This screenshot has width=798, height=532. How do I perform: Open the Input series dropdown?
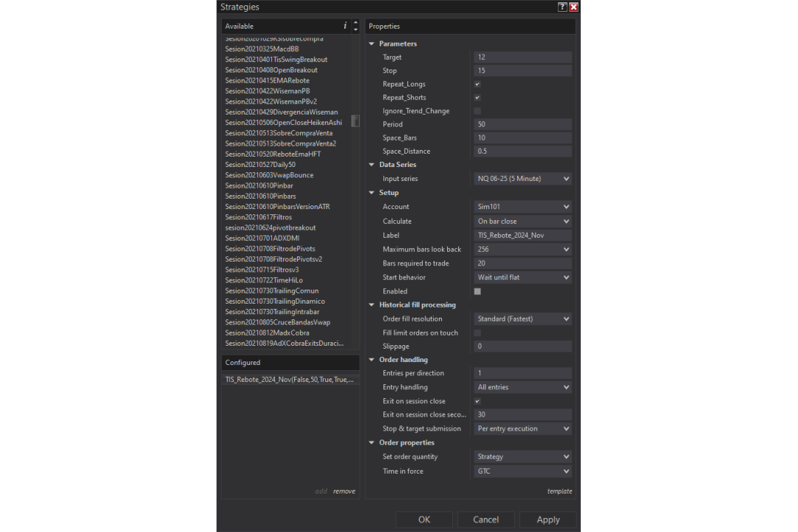pos(522,179)
